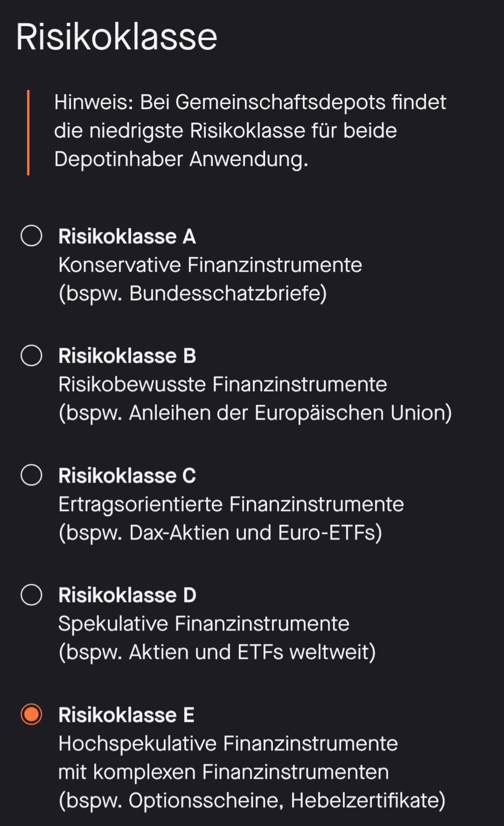Tap 'Spekulative Finanzinstrumente' description under class D
This screenshot has height=826, width=504.
pos(204,624)
